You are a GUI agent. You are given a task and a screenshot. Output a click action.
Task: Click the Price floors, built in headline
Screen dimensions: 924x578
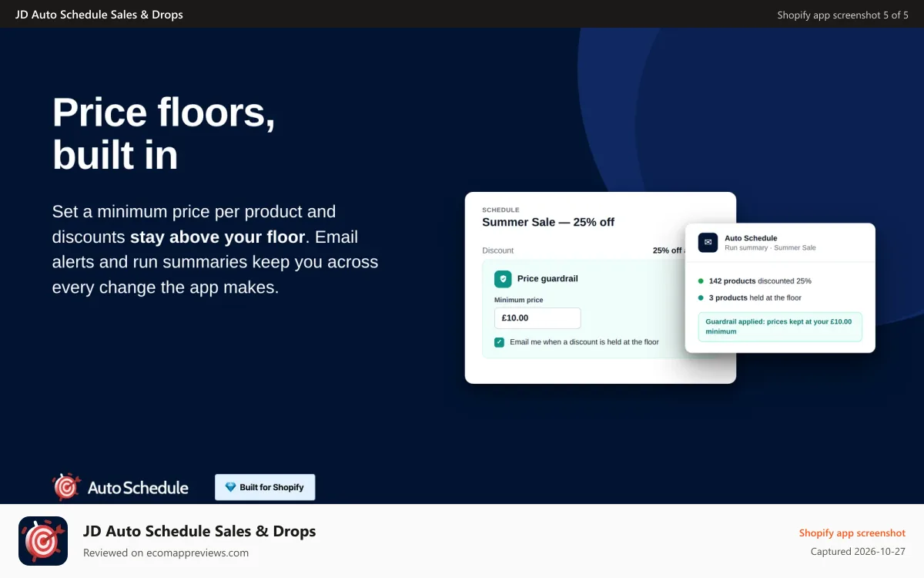click(163, 133)
